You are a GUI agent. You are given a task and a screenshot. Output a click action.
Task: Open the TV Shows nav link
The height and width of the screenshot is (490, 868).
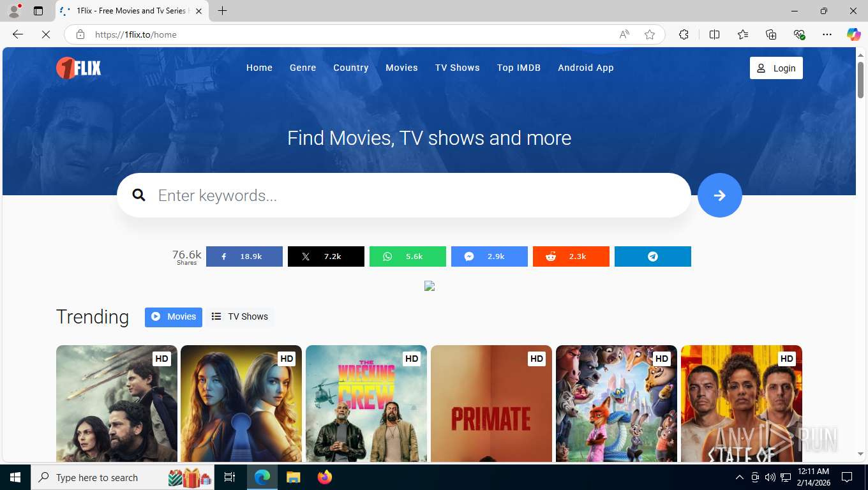[458, 68]
